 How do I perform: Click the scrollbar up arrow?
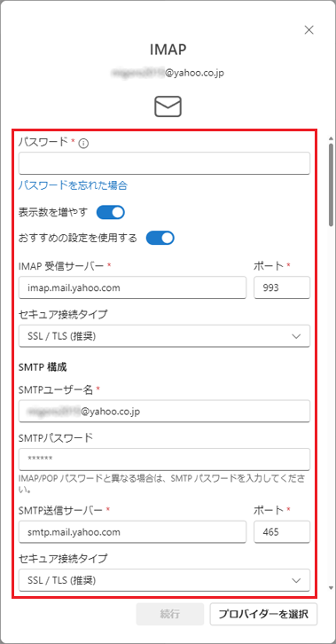point(331,138)
